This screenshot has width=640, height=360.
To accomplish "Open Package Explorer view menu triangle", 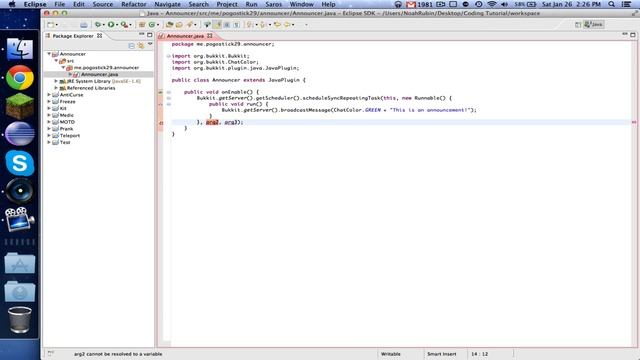I will (x=150, y=44).
